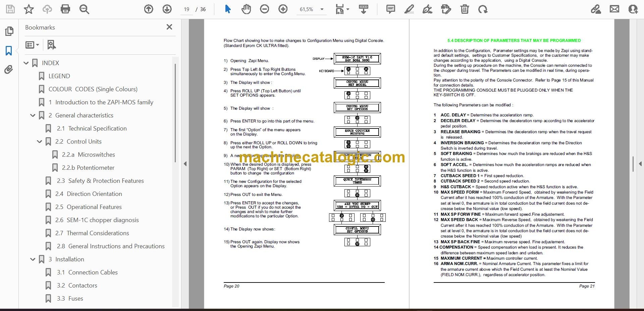This screenshot has height=311, width=644.
Task: Open the page fit options menu
Action: click(x=342, y=9)
